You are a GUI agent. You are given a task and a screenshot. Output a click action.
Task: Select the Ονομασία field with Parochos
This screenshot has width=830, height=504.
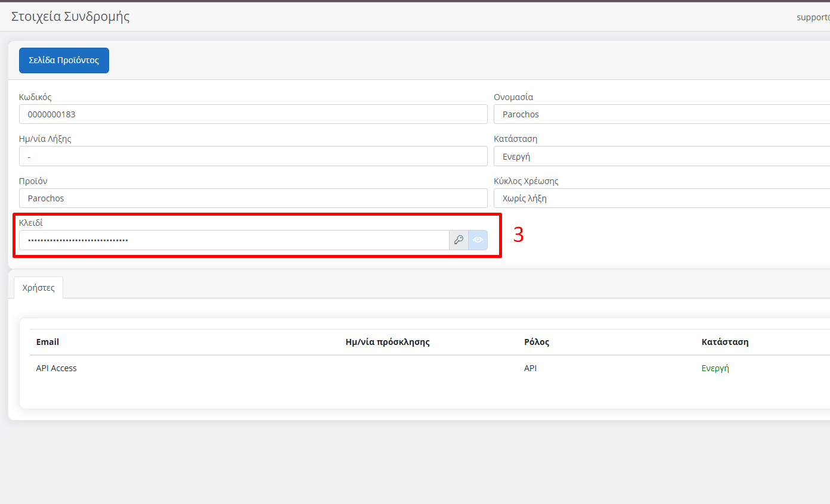[x=662, y=114]
